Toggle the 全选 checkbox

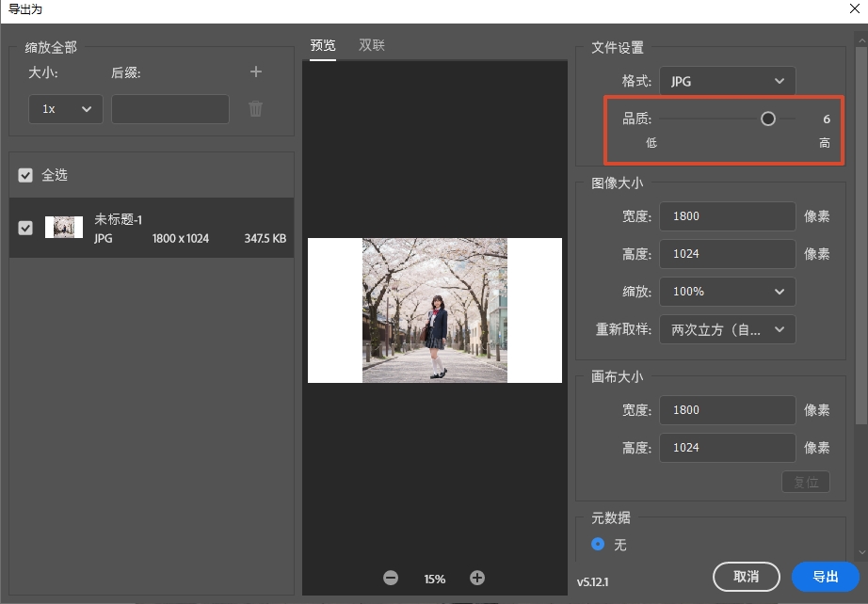click(25, 176)
